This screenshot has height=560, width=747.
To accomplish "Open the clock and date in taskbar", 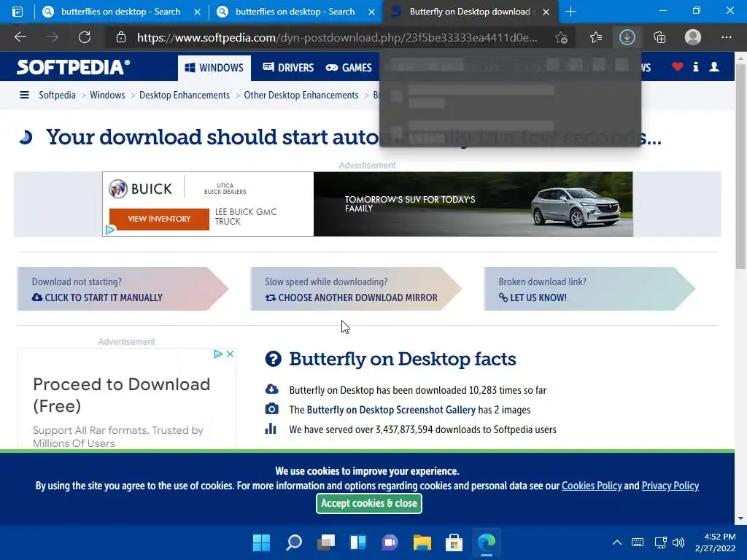I will [x=715, y=542].
